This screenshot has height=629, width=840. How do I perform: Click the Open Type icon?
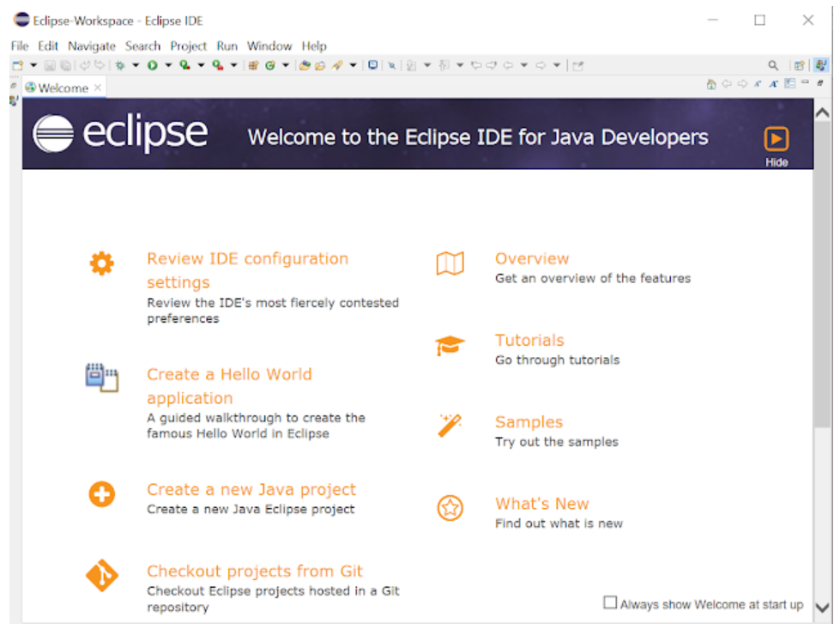[305, 65]
